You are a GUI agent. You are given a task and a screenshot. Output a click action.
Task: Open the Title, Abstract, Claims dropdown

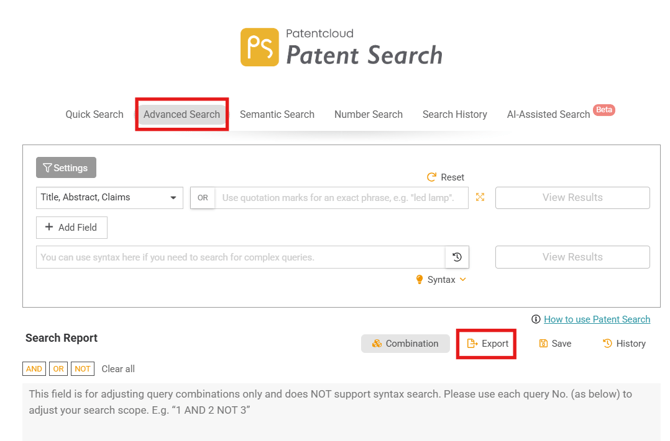tap(109, 198)
